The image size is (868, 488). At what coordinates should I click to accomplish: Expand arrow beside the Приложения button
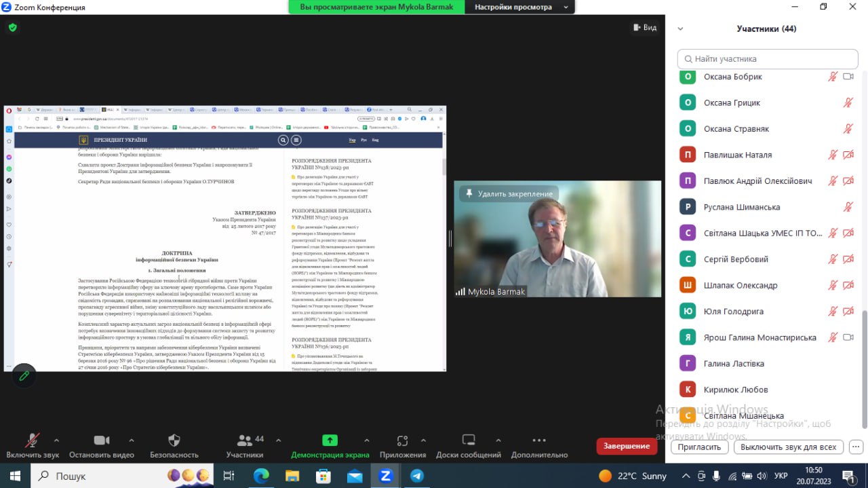[424, 440]
